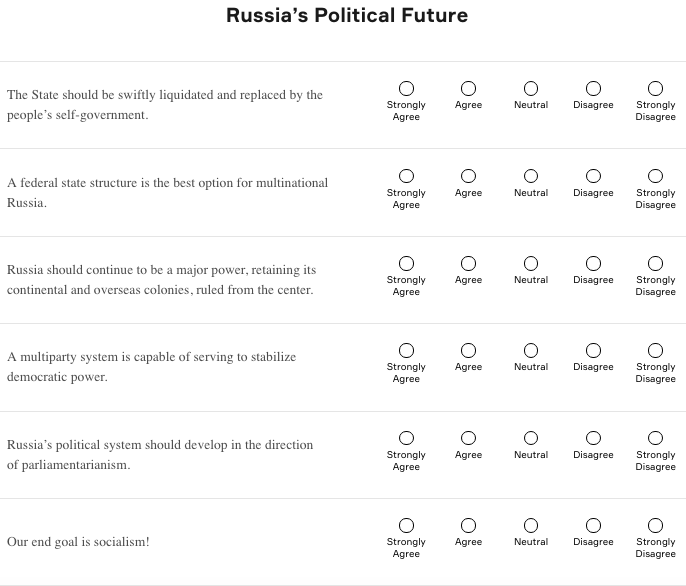
Task: Select Strongly Agree for socialism end goal
Action: [x=406, y=525]
